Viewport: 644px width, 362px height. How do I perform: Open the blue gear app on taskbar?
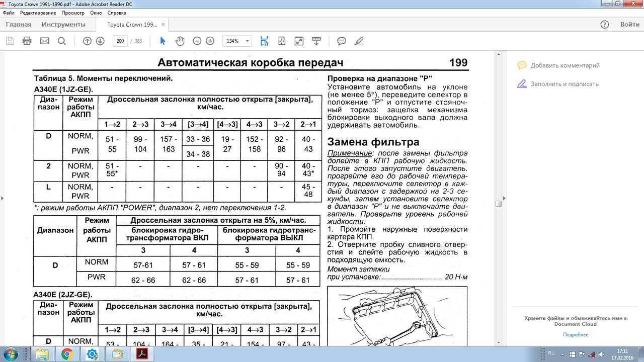point(92,354)
